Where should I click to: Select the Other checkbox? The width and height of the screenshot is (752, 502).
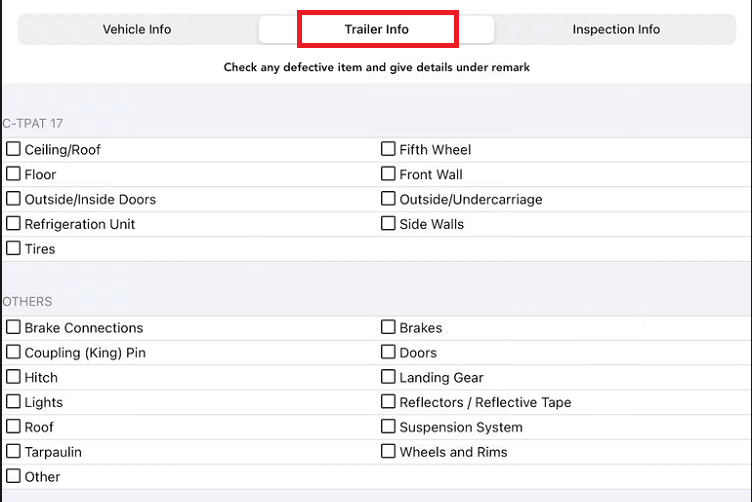coord(14,476)
